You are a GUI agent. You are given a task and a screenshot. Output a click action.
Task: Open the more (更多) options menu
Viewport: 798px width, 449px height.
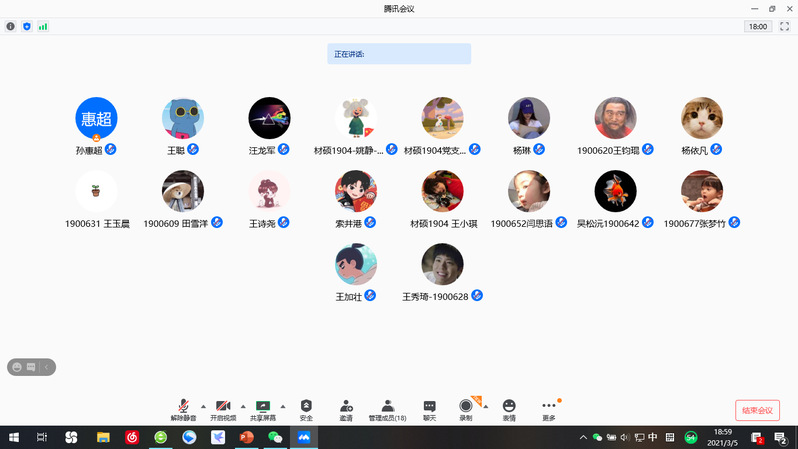[x=548, y=409]
